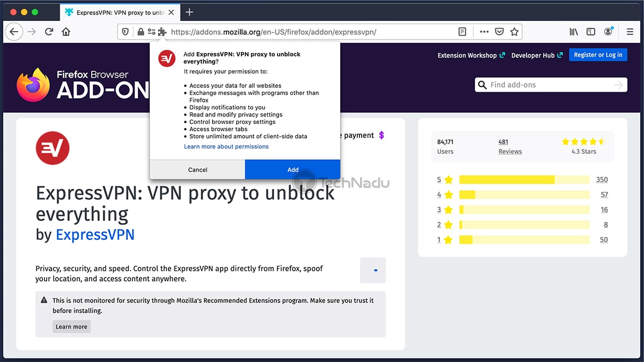This screenshot has height=362, width=644.
Task: Show site security info via the padlock
Action: point(141,32)
